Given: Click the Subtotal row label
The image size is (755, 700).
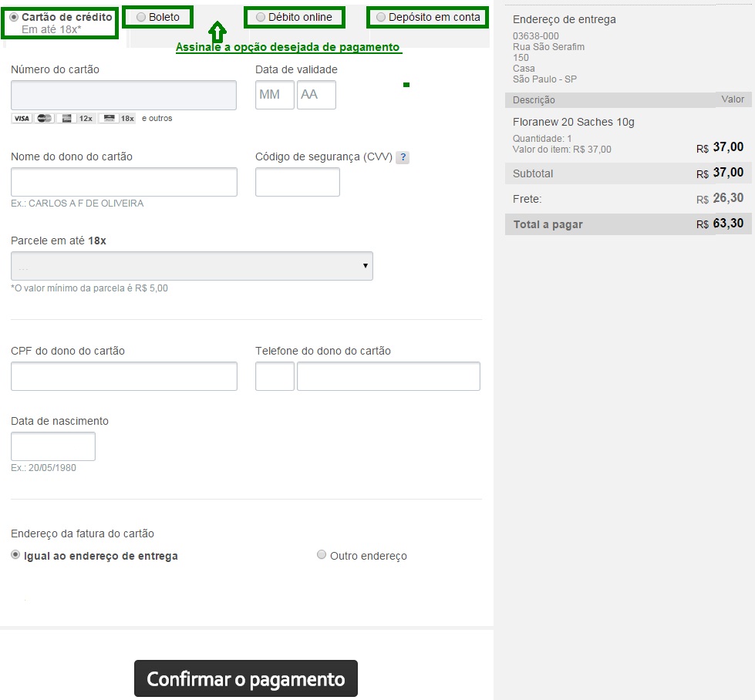Looking at the screenshot, I should [533, 173].
